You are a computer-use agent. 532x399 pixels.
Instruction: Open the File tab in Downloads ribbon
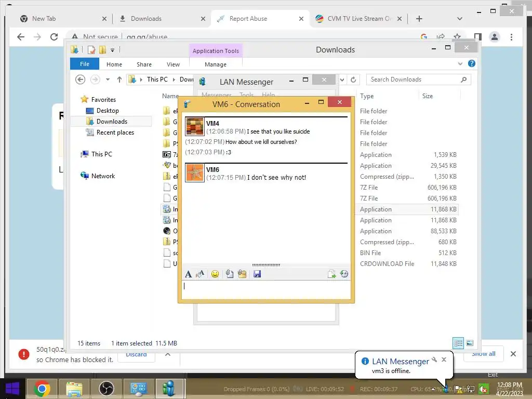pyautogui.click(x=85, y=64)
